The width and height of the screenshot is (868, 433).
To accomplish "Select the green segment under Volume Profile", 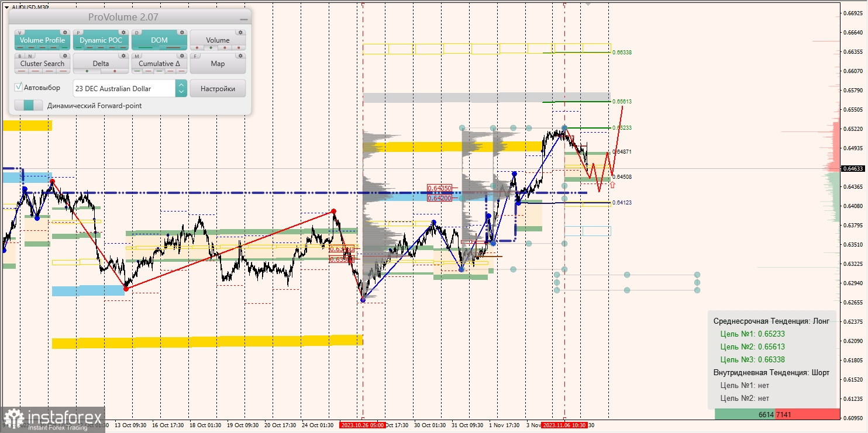I will click(x=64, y=47).
